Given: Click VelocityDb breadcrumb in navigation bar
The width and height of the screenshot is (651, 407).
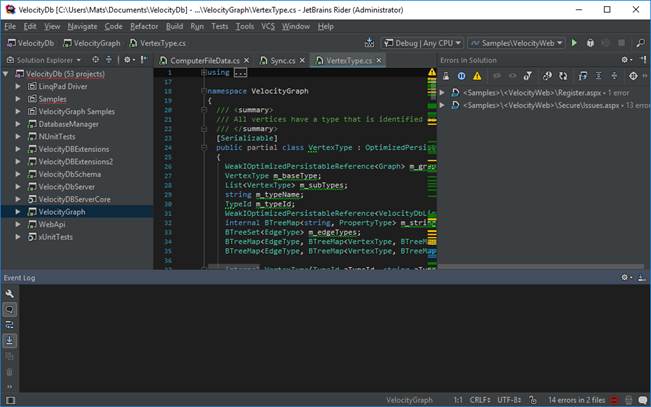Looking at the screenshot, I should click(x=31, y=43).
